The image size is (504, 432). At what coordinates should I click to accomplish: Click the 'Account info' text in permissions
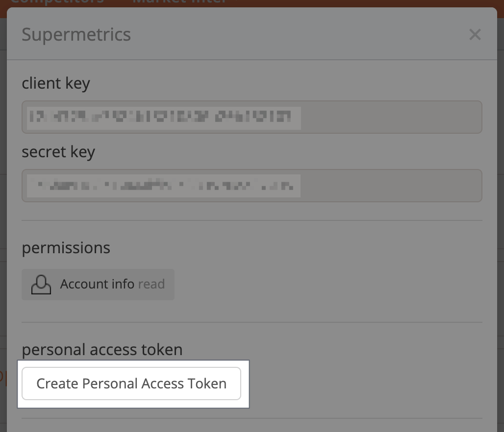click(97, 284)
